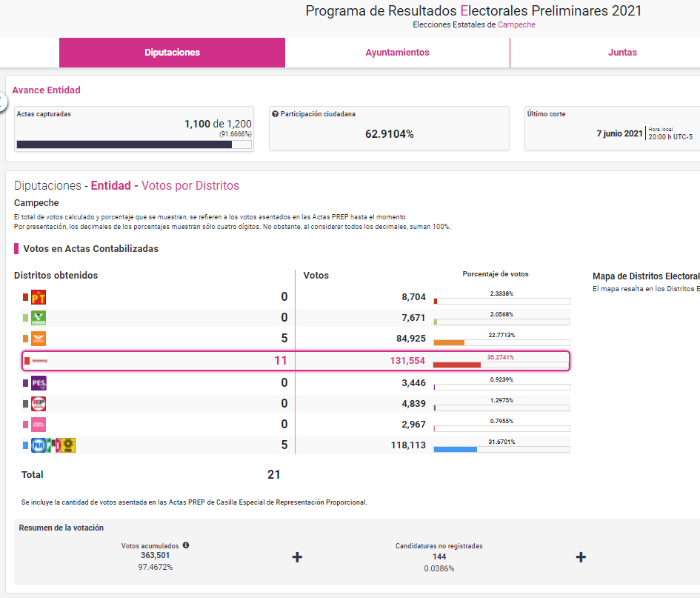
Task: Click the Campeche link in header
Action: [516, 24]
